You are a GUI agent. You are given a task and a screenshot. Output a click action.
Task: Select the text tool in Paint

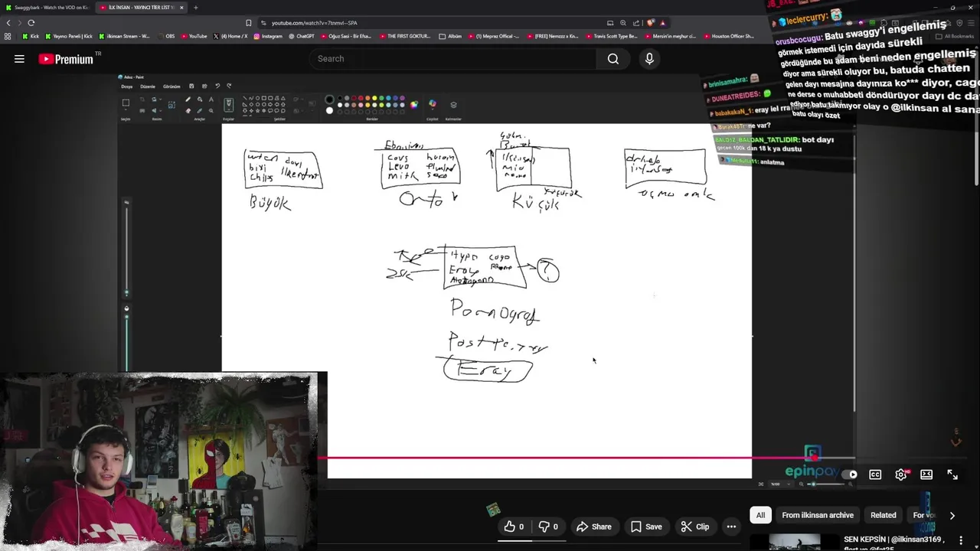pyautogui.click(x=211, y=99)
